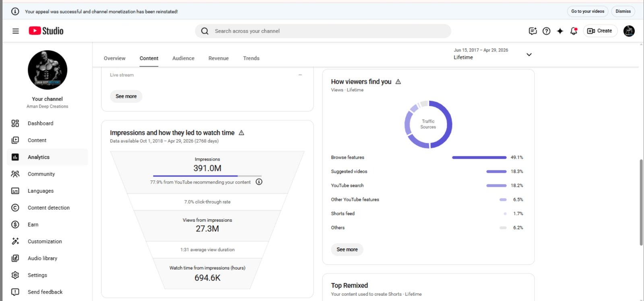
Task: Click the impressions info icon
Action: [259, 182]
